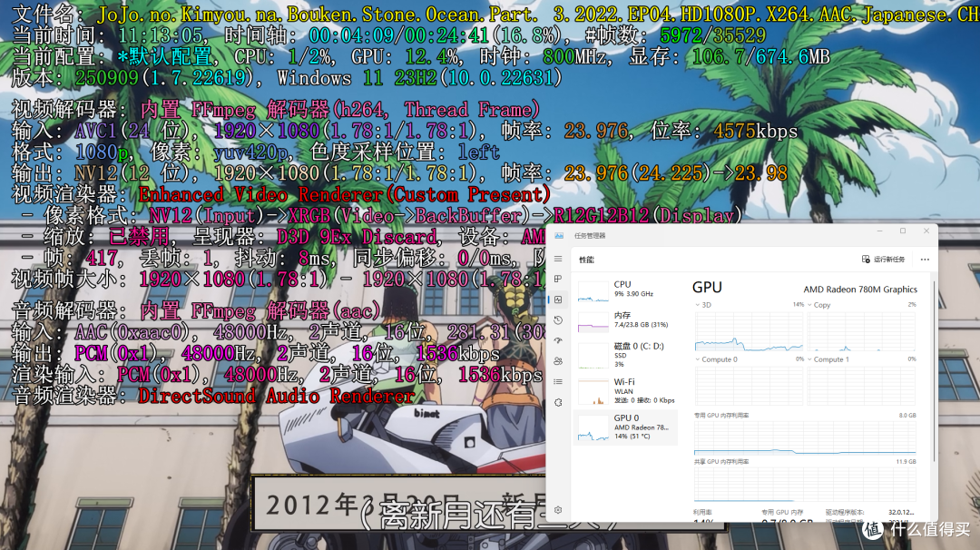This screenshot has width=980, height=550.
Task: Minimize the Task Manager window
Action: (879, 231)
